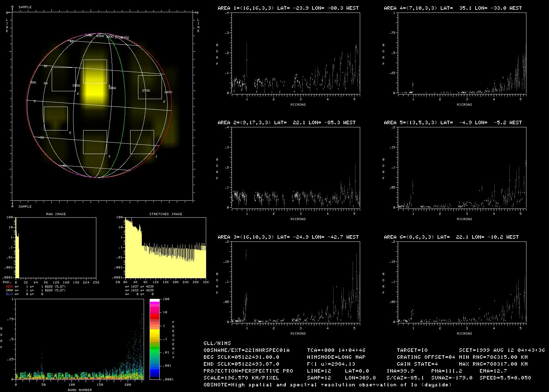The image size is (549, 392).
Task: Click the TARGET=IO label
Action: click(412, 350)
